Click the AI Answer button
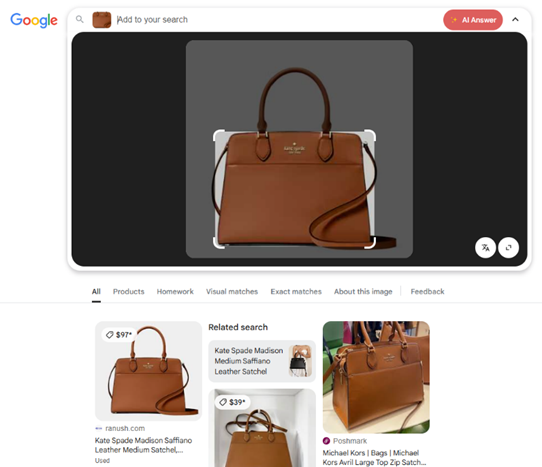This screenshot has height=467, width=542. click(x=473, y=20)
